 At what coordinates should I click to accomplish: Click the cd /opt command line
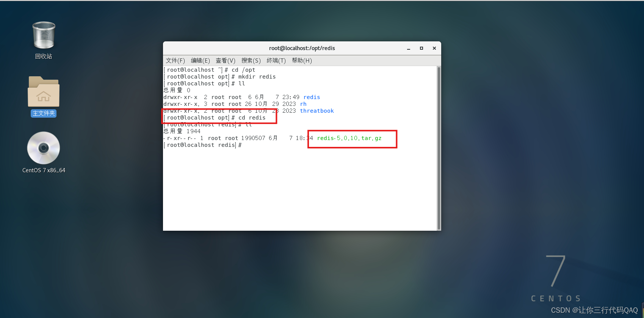(x=210, y=70)
